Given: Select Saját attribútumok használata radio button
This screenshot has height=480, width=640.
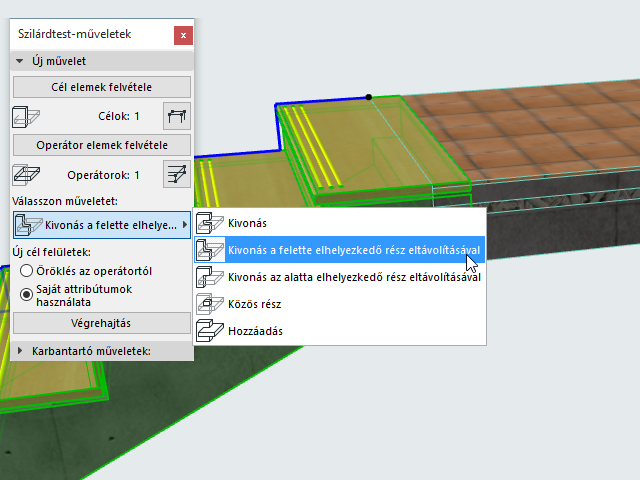Looking at the screenshot, I should 27,295.
